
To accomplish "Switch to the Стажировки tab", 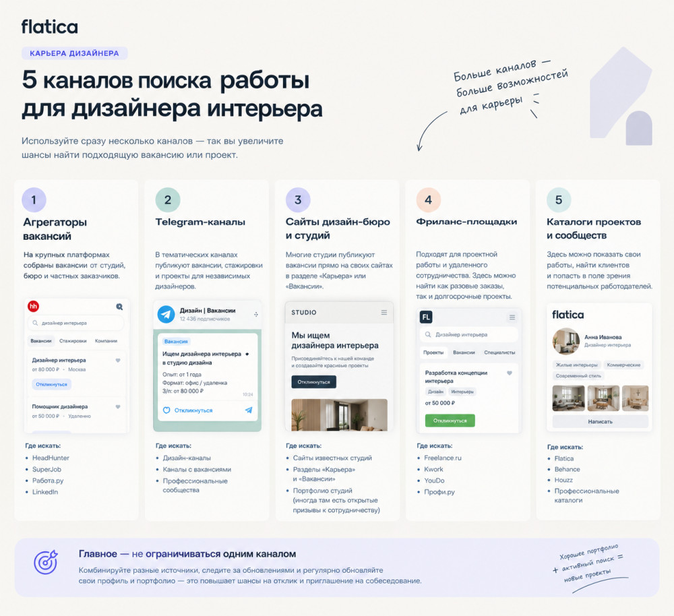I will pos(73,341).
